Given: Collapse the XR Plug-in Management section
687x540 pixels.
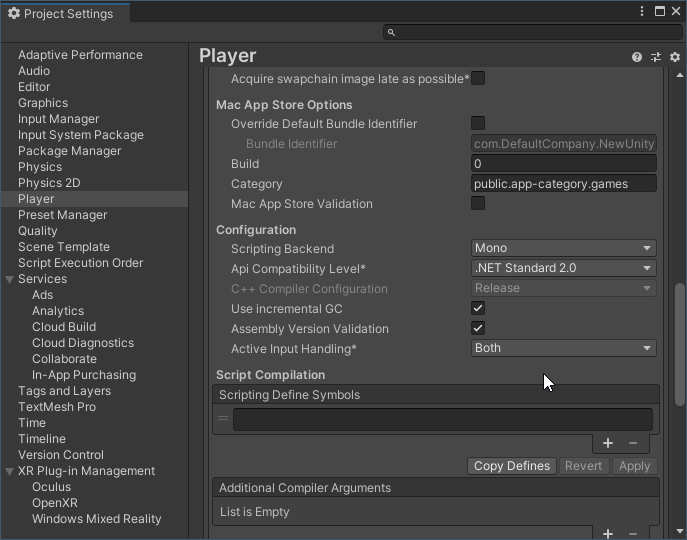Looking at the screenshot, I should point(10,472).
